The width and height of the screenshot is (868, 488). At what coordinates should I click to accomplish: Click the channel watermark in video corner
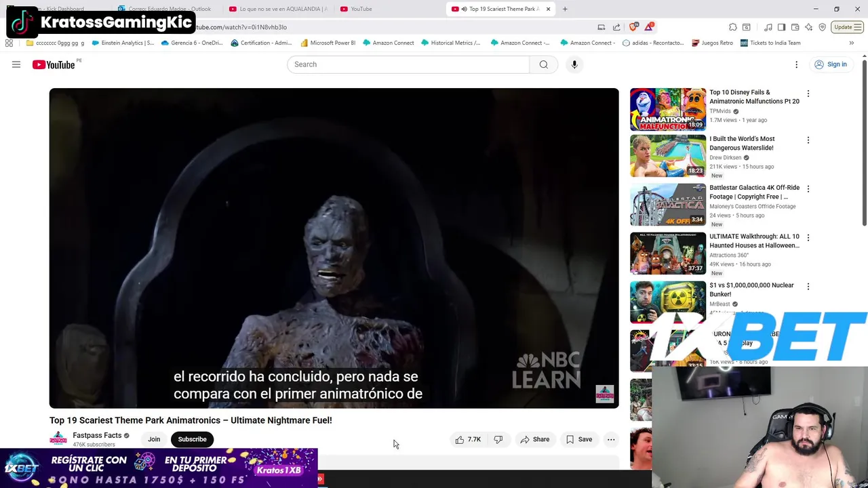(605, 394)
